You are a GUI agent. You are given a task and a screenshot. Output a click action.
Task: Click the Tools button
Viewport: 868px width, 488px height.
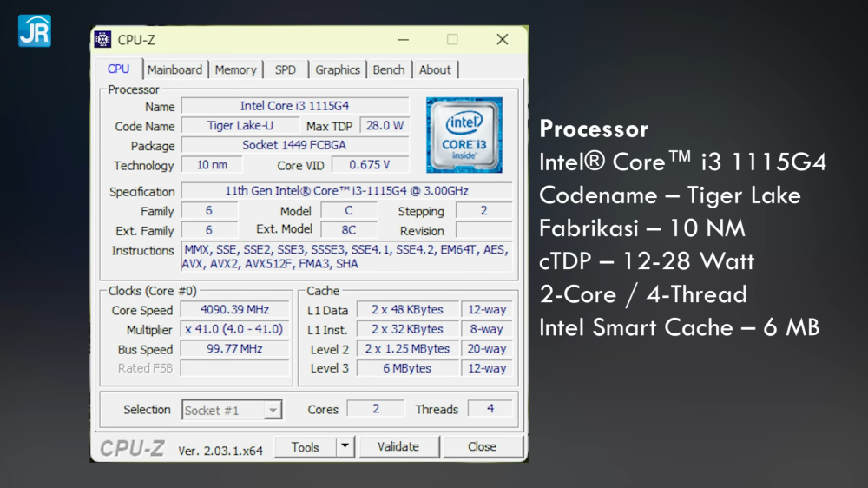point(305,447)
